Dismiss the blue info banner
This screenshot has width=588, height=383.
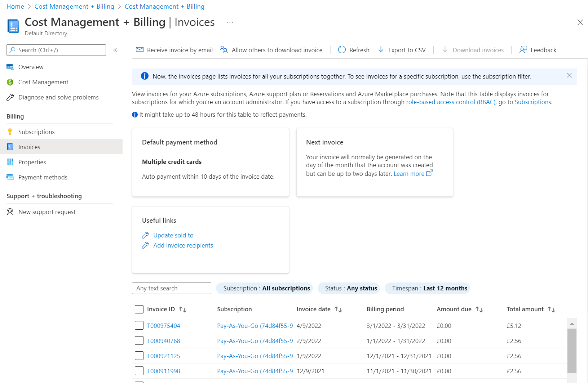tap(569, 75)
